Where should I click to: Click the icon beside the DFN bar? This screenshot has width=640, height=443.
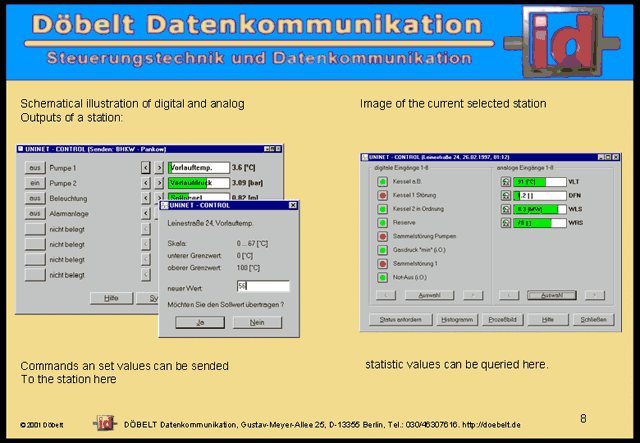coord(506,196)
